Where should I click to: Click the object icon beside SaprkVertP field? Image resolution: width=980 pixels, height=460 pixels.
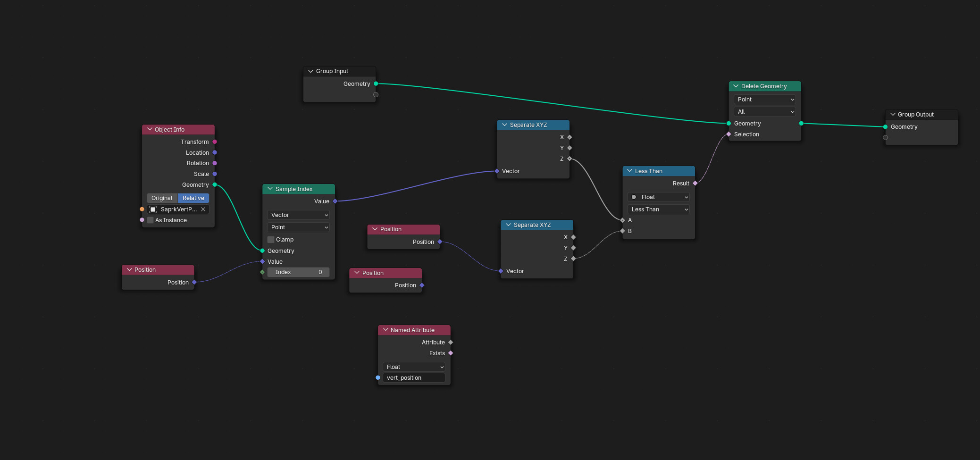click(153, 209)
